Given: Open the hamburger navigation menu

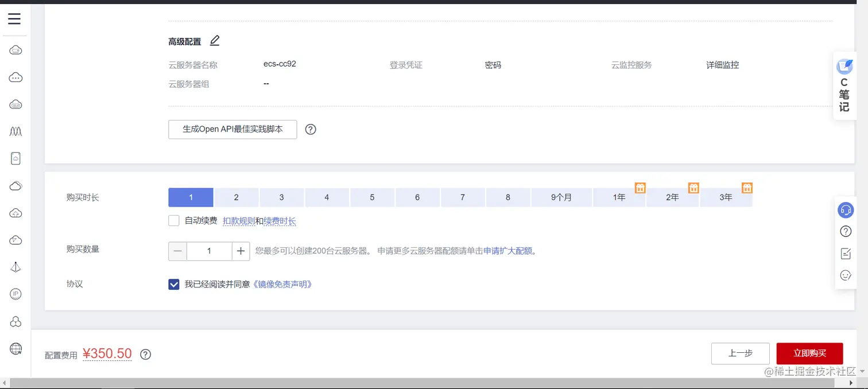Looking at the screenshot, I should coord(14,19).
